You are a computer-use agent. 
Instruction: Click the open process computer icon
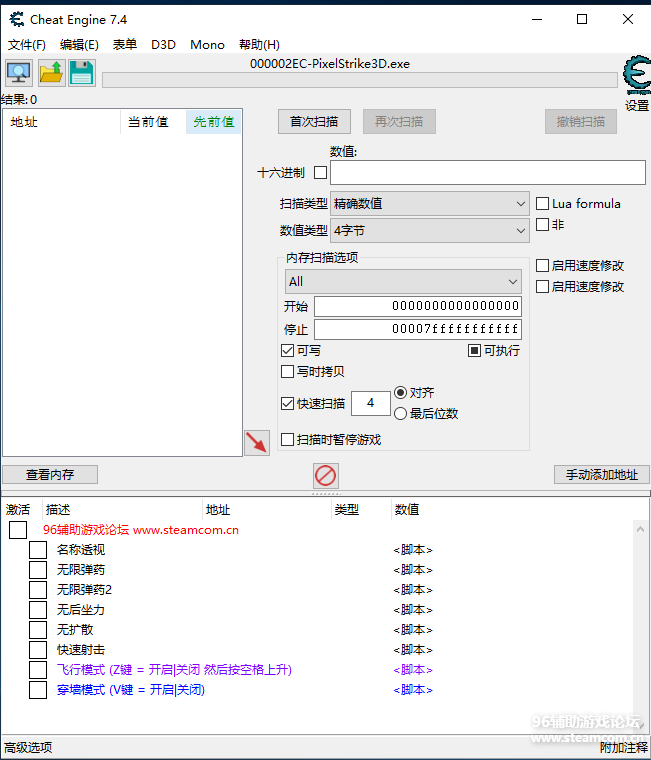coord(19,73)
